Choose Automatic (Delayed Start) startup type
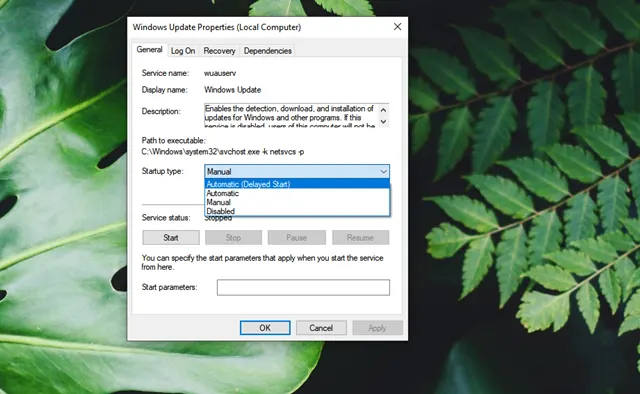The image size is (640, 394). point(297,184)
